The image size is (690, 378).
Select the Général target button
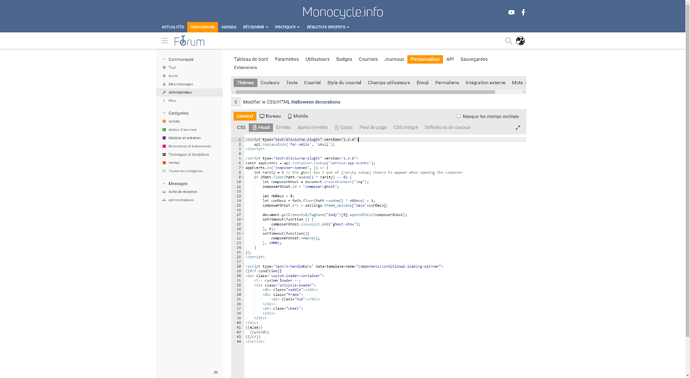(245, 116)
